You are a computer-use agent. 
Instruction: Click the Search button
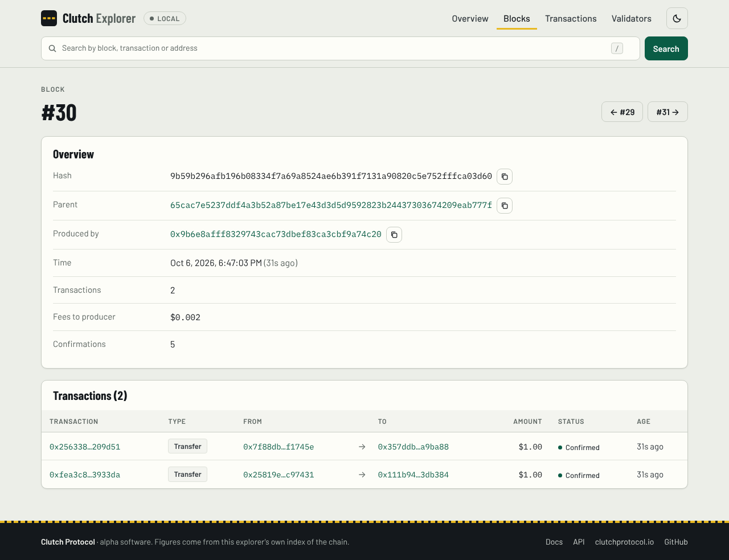point(666,48)
